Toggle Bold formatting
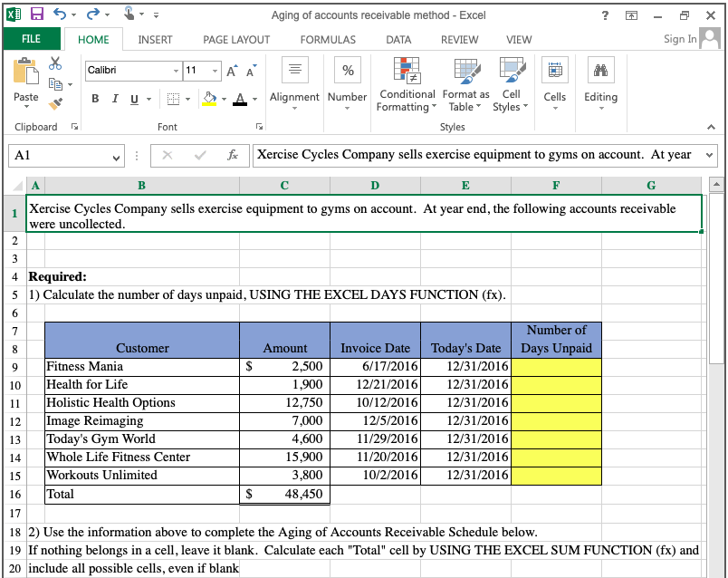This screenshot has height=578, width=728. click(95, 99)
